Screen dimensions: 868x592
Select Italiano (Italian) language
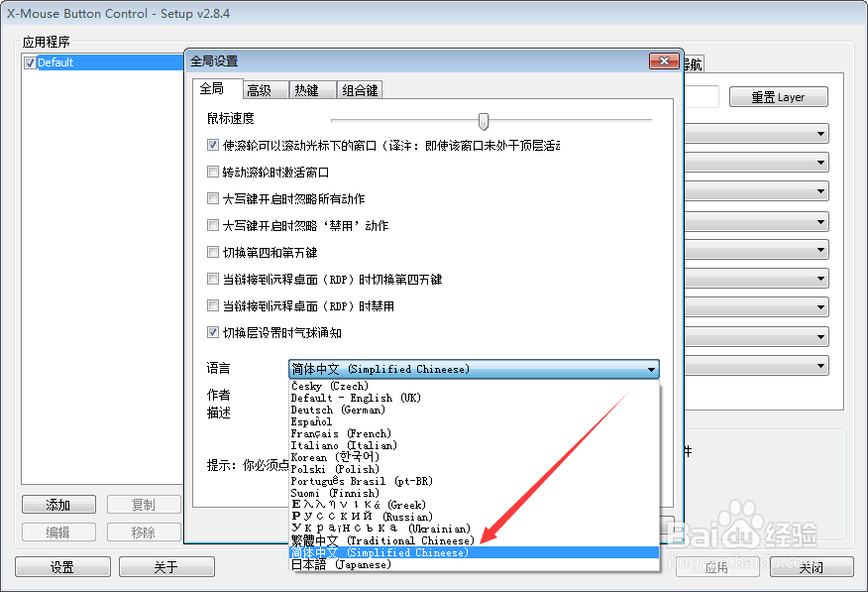(x=475, y=446)
